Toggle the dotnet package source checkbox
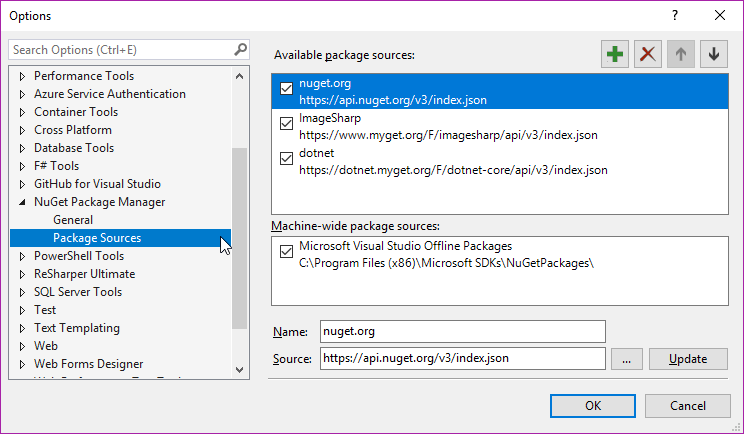The height and width of the screenshot is (434, 744). 286,159
